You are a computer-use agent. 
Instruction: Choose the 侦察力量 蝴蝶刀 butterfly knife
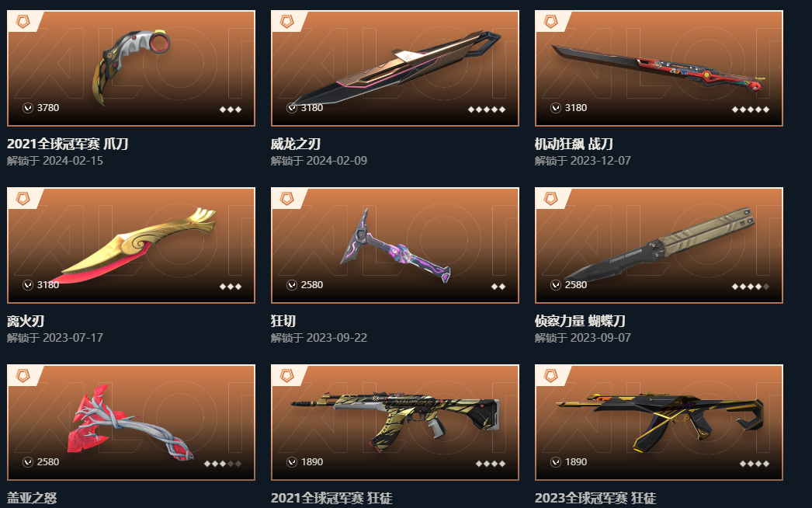(x=659, y=245)
